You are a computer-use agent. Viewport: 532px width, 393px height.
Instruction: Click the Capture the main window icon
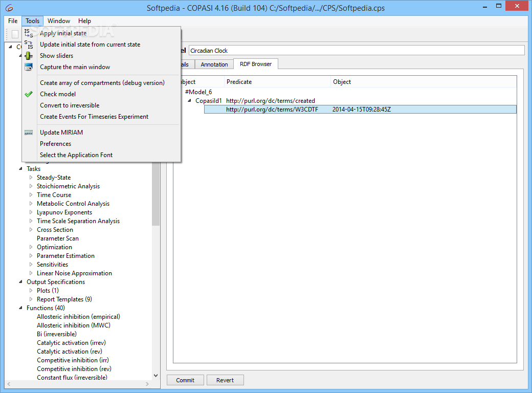point(29,67)
